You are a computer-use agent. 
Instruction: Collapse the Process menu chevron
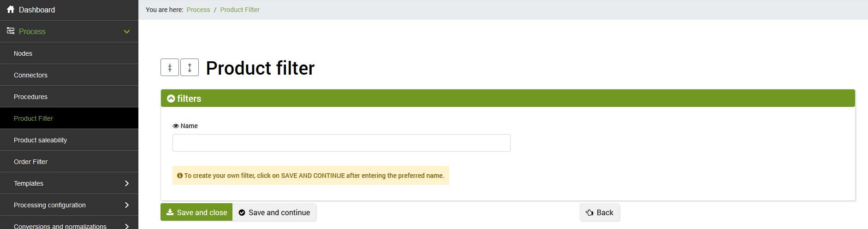pyautogui.click(x=127, y=31)
